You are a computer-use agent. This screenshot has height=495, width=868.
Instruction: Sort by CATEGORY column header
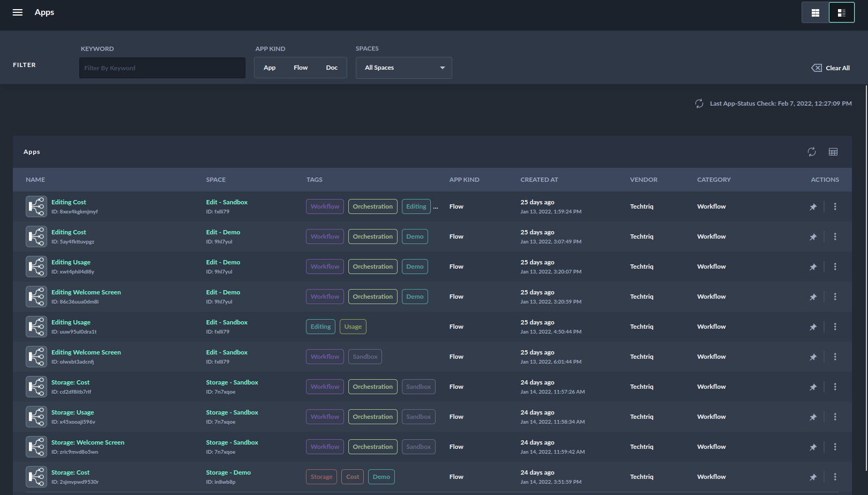(714, 180)
